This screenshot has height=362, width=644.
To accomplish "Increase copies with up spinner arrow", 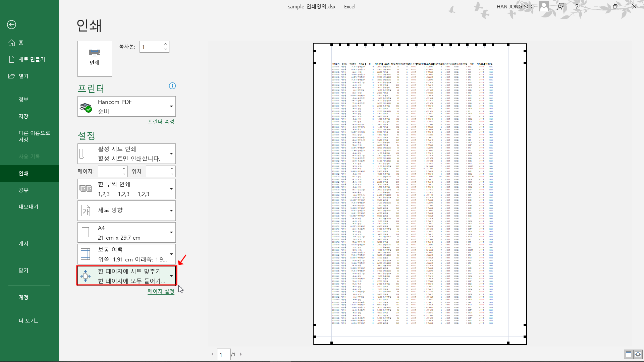I will tap(166, 44).
